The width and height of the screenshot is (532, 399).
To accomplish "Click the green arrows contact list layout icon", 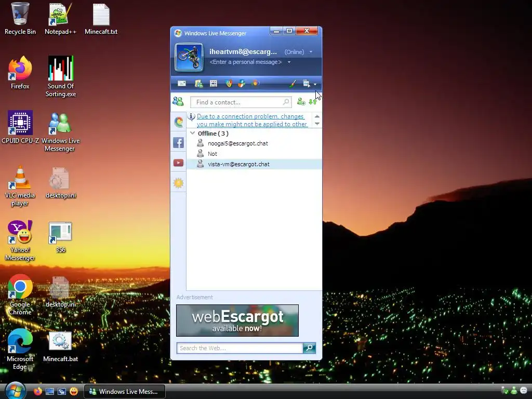I will (x=312, y=102).
